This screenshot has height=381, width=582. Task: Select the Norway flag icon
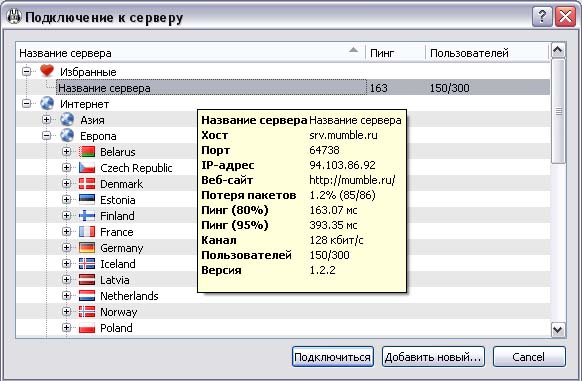click(87, 311)
